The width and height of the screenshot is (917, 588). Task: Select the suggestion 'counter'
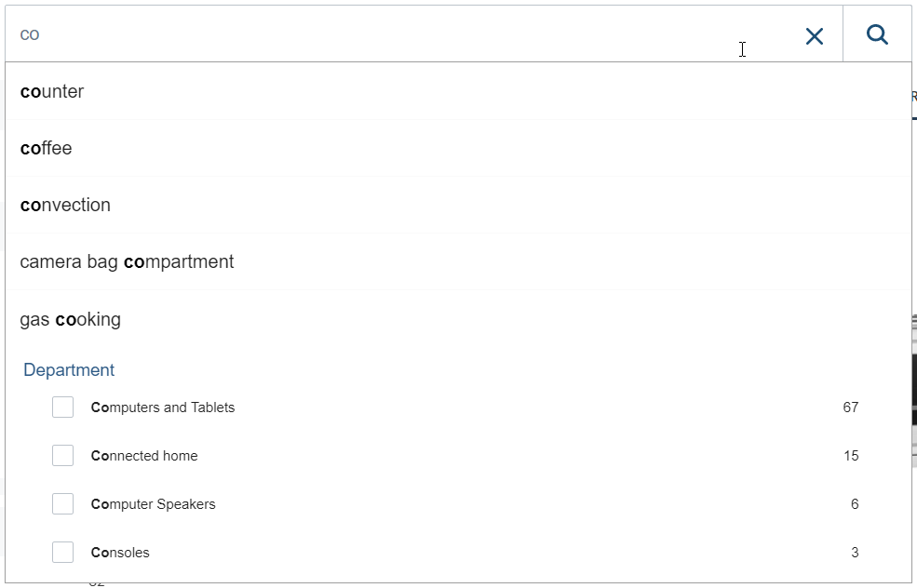52,91
